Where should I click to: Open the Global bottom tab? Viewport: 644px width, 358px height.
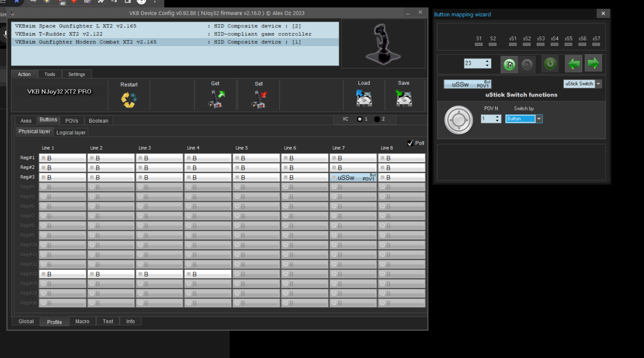pos(26,321)
